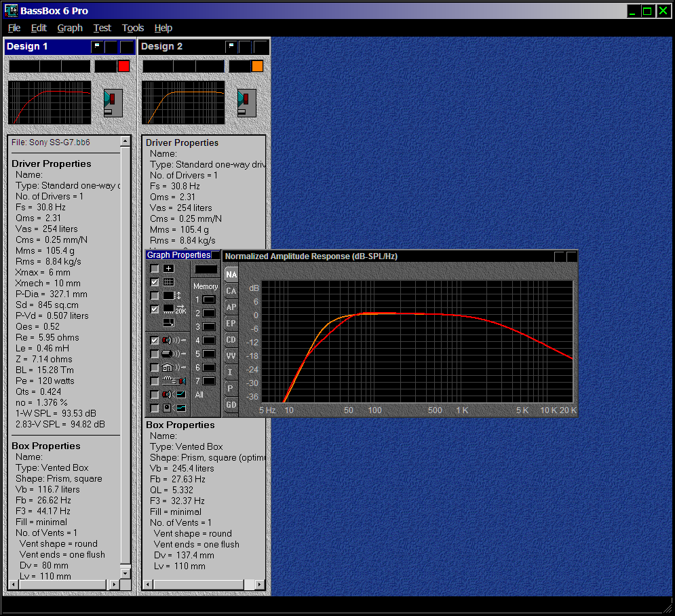The height and width of the screenshot is (616, 675).
Task: Click All under the Memory slots
Action: (x=199, y=395)
